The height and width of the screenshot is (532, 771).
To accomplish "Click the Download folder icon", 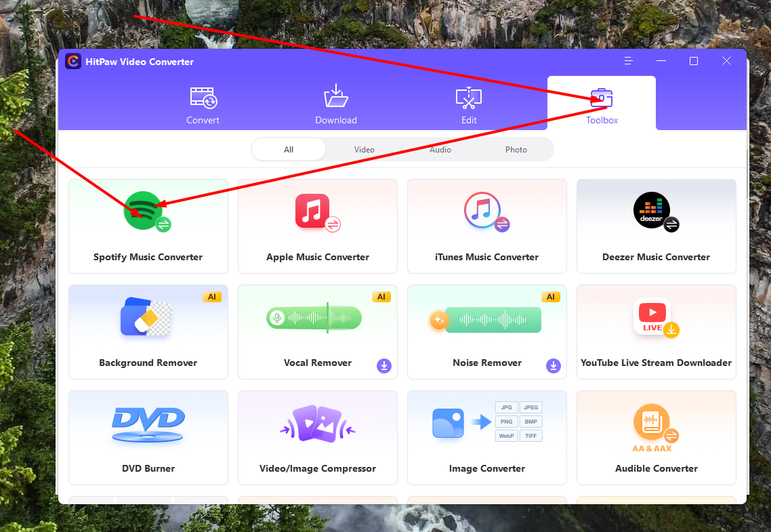I will coord(336,96).
